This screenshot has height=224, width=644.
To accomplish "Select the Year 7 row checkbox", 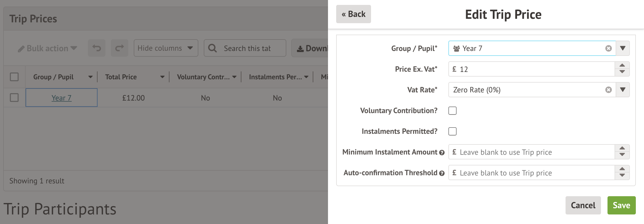I will coord(14,98).
